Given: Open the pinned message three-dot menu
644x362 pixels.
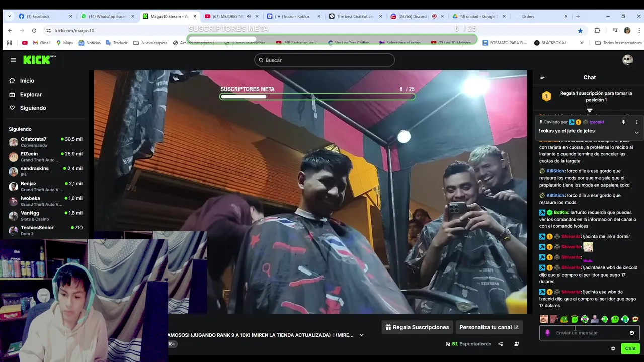Looking at the screenshot, I should [x=636, y=122].
